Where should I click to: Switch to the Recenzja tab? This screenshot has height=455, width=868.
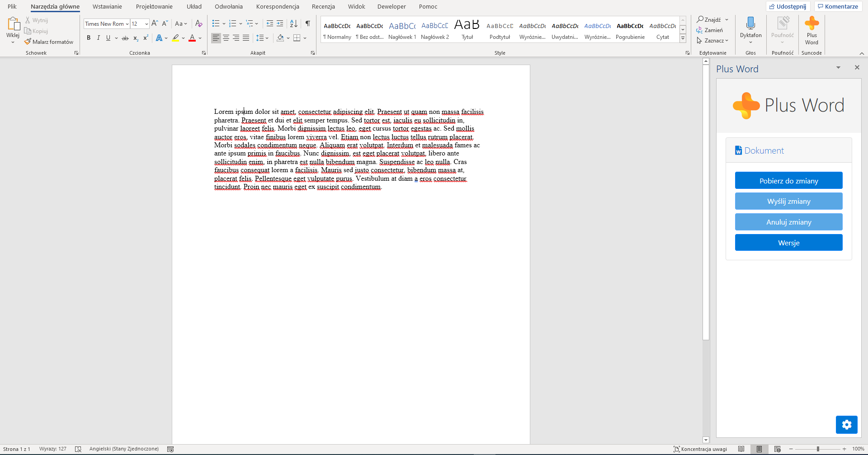tap(323, 7)
